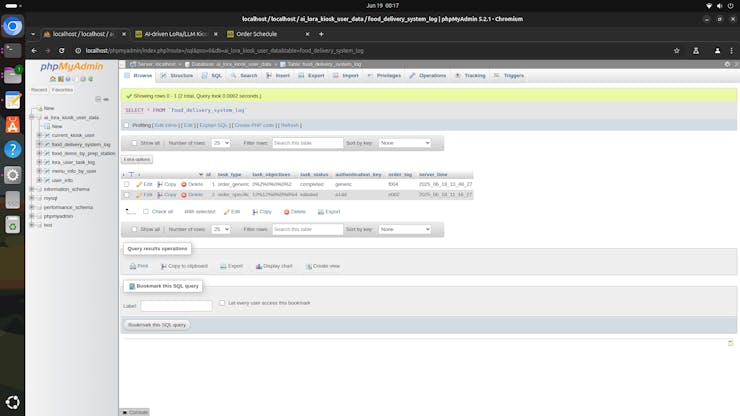Tick the upper Show all checkbox
The image size is (740, 416).
[135, 143]
